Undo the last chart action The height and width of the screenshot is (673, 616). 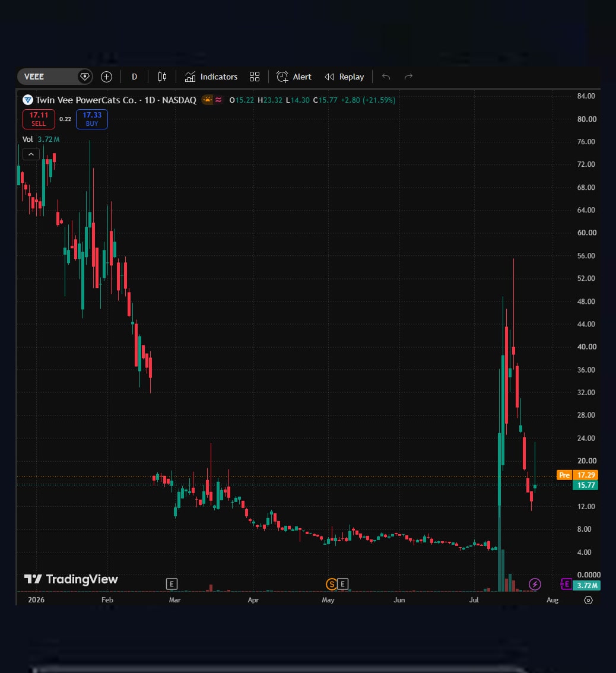point(386,77)
